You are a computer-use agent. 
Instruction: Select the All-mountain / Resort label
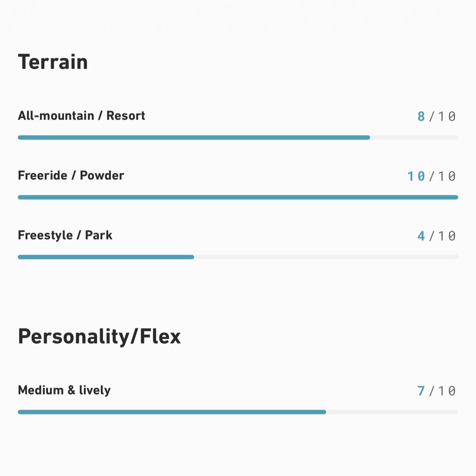point(81,116)
